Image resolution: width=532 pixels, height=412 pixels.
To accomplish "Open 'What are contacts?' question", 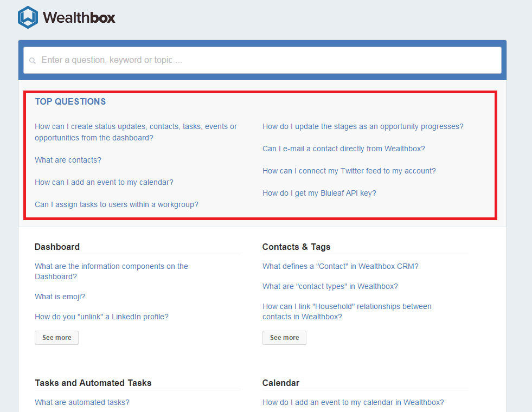I will coord(68,160).
